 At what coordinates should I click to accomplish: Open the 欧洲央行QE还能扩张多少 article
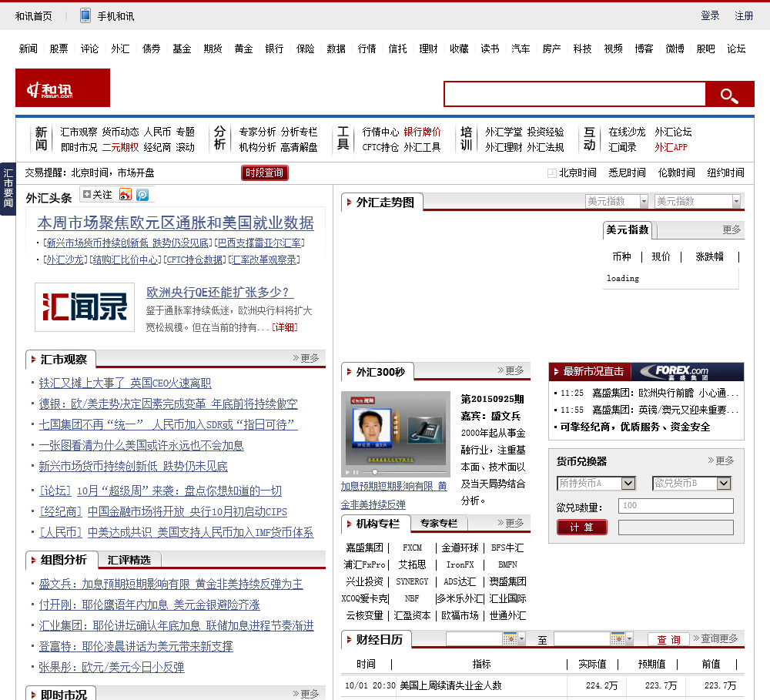click(219, 293)
